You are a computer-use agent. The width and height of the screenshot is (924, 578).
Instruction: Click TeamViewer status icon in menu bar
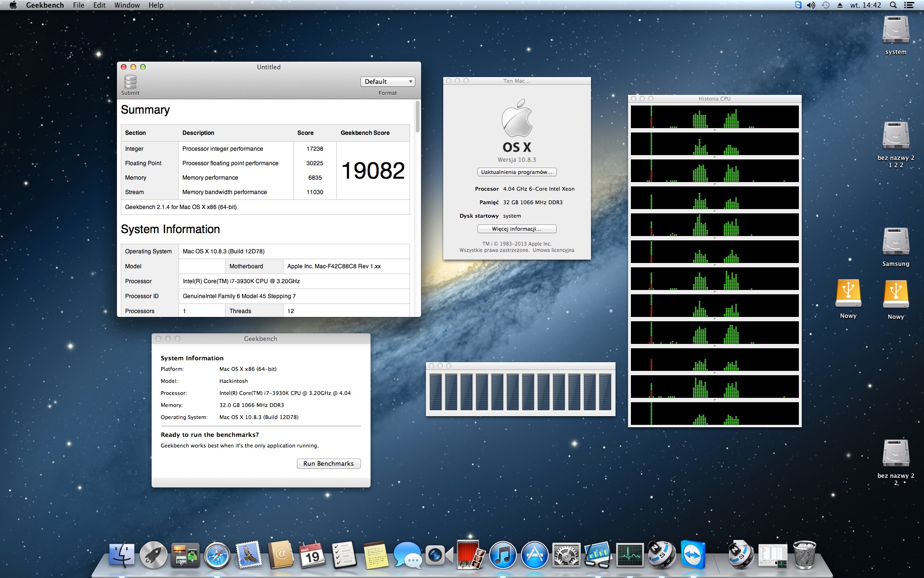(x=798, y=5)
